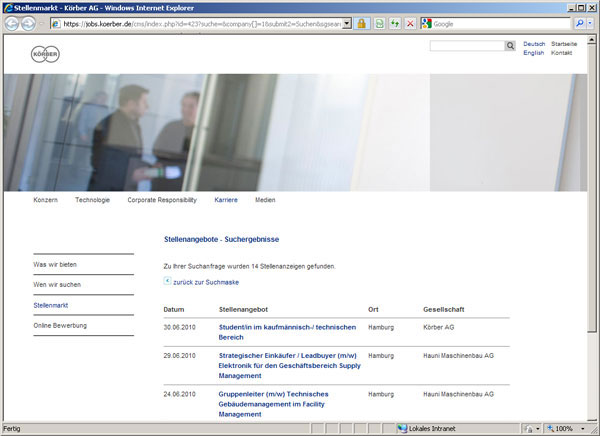The width and height of the screenshot is (600, 436).
Task: Open Strategischer Einkäufer / Leadbuyer job listing
Action: pos(290,366)
